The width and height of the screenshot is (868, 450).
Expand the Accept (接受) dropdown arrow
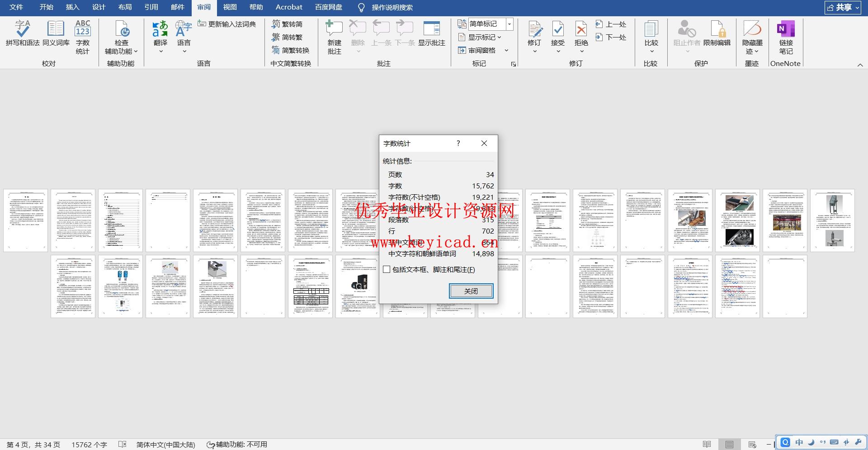coord(558,51)
